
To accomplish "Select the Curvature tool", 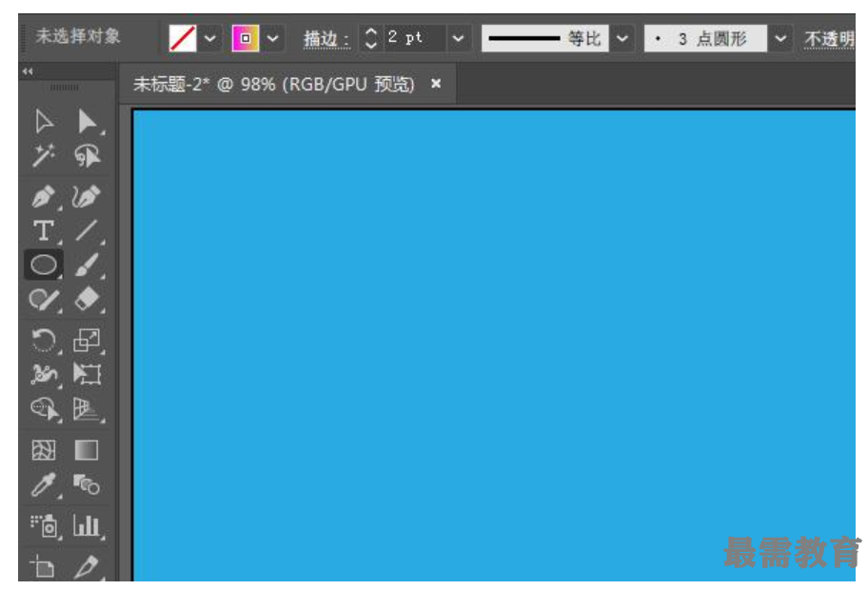I will pos(87,196).
